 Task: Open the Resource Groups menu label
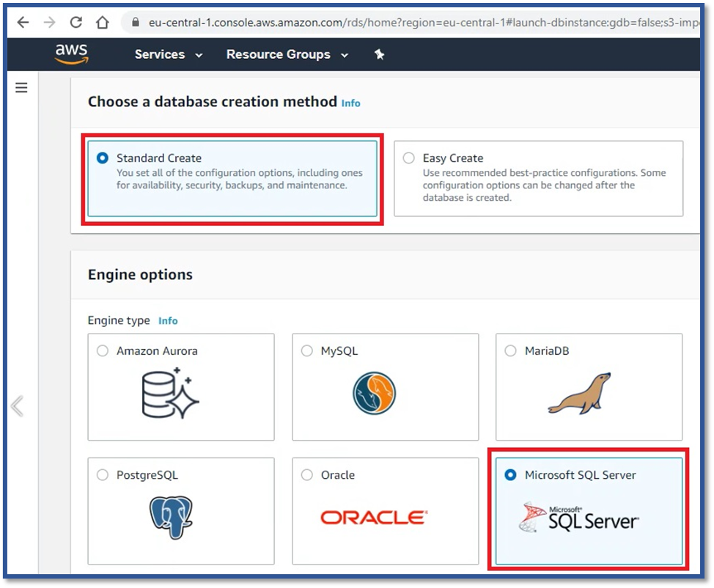coord(279,54)
